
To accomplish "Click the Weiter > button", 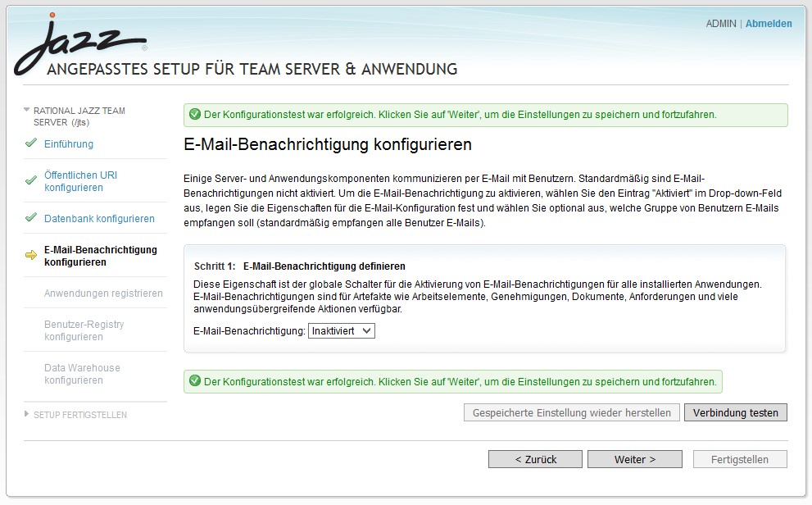I will tap(634, 460).
